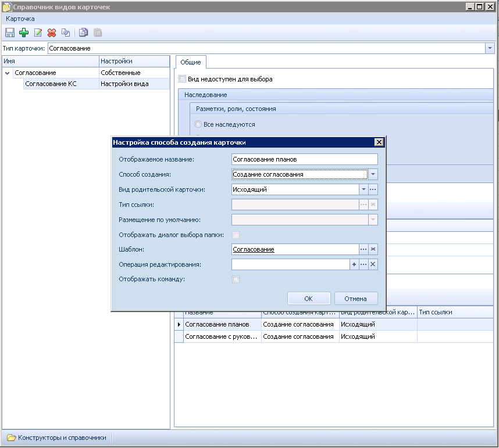Click the edit pencil toolbar icon
This screenshot has height=448, width=499.
pos(38,33)
